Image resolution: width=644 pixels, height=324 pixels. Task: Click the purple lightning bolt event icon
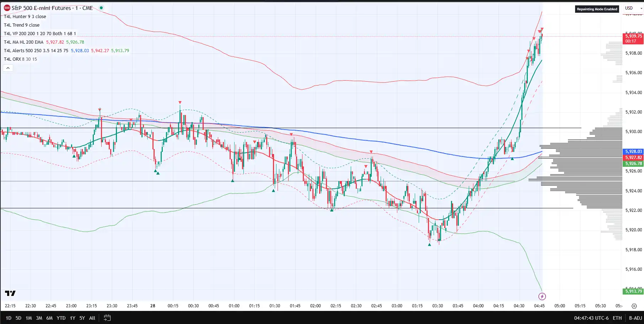(x=542, y=296)
